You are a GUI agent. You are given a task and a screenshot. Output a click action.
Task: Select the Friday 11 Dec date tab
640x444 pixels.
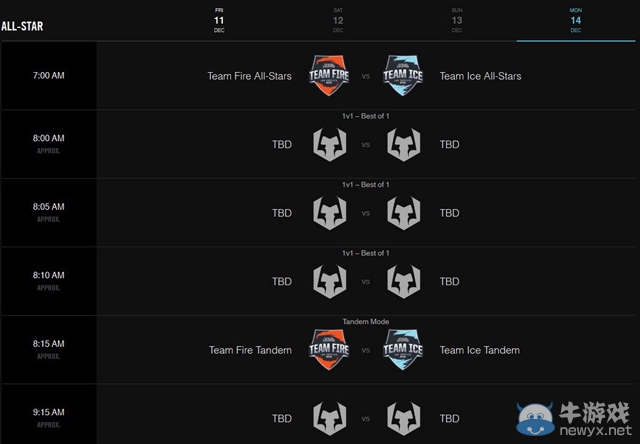[x=219, y=20]
